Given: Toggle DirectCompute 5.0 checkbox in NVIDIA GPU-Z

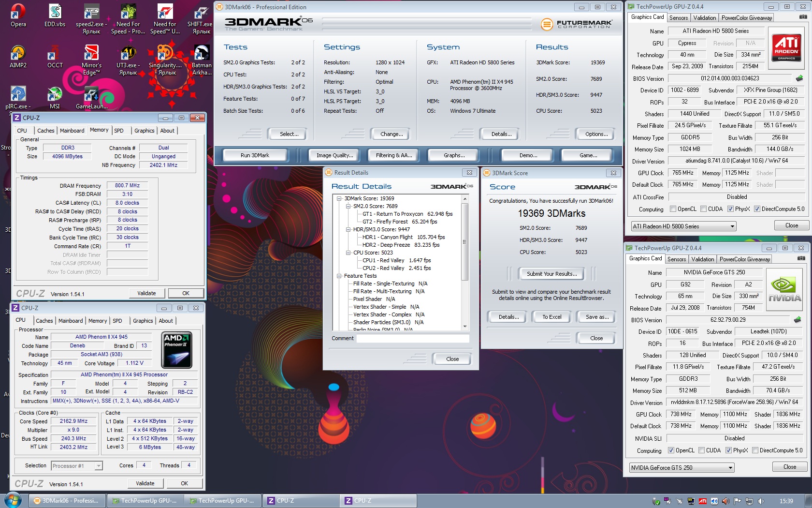Looking at the screenshot, I should coord(755,450).
